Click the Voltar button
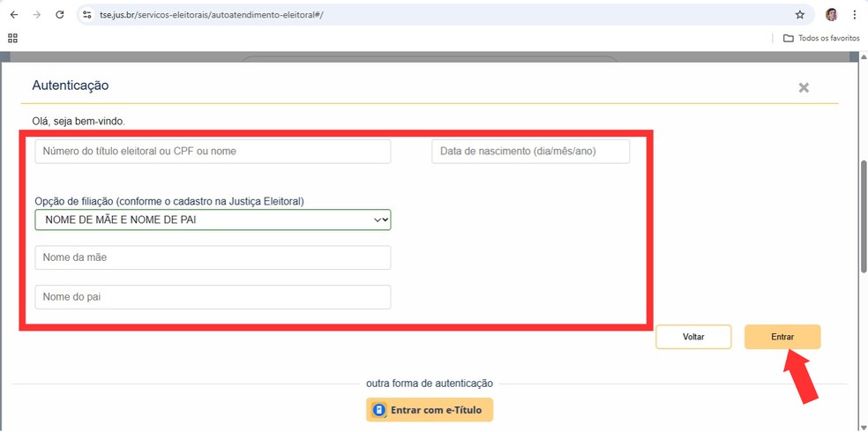Image resolution: width=868 pixels, height=432 pixels. click(693, 337)
